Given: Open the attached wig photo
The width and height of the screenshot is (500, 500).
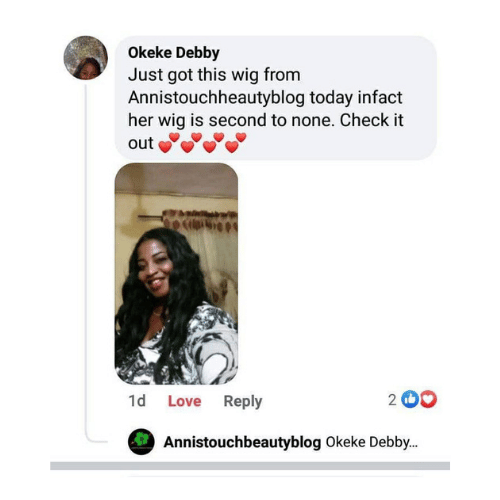Looking at the screenshot, I should [176, 274].
